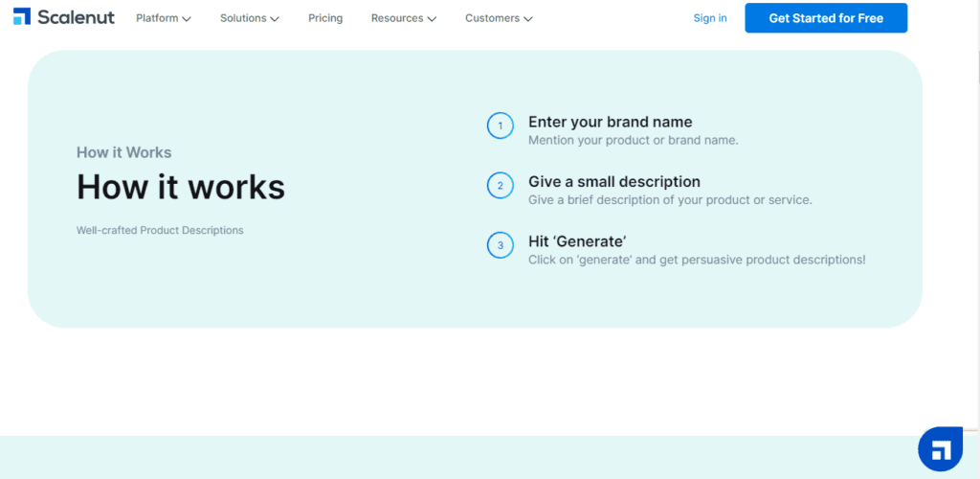Click the large 'How it works' heading
This screenshot has height=479, width=980.
click(x=181, y=186)
